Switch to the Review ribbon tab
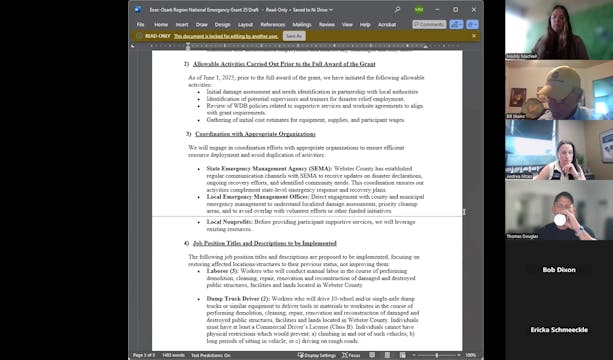Image resolution: width=613 pixels, height=360 pixels. click(326, 25)
